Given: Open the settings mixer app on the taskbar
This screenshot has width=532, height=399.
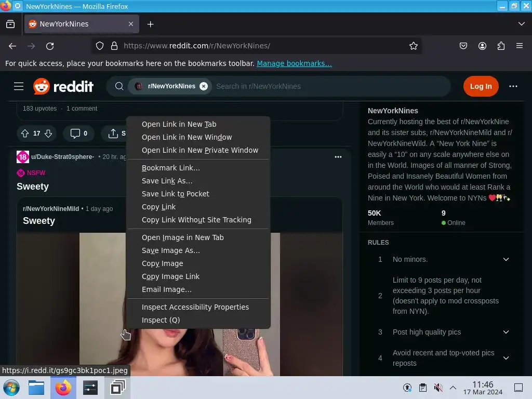Looking at the screenshot, I should (x=90, y=388).
